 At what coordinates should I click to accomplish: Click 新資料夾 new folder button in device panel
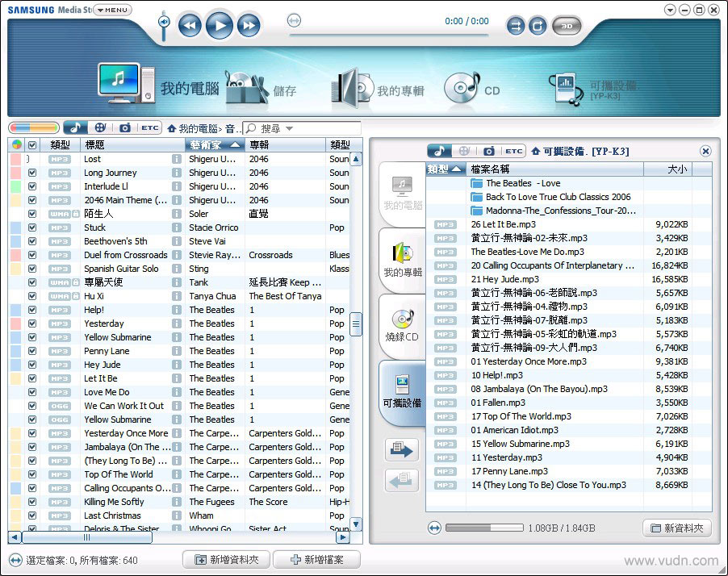point(677,528)
